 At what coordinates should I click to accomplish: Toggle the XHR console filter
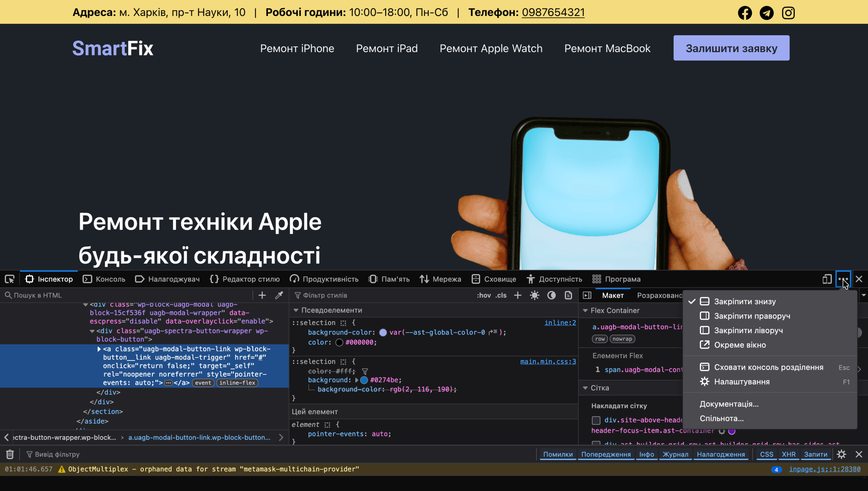point(788,454)
